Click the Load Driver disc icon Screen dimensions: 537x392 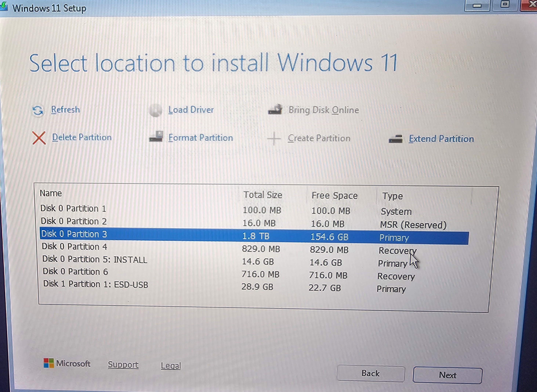[156, 110]
